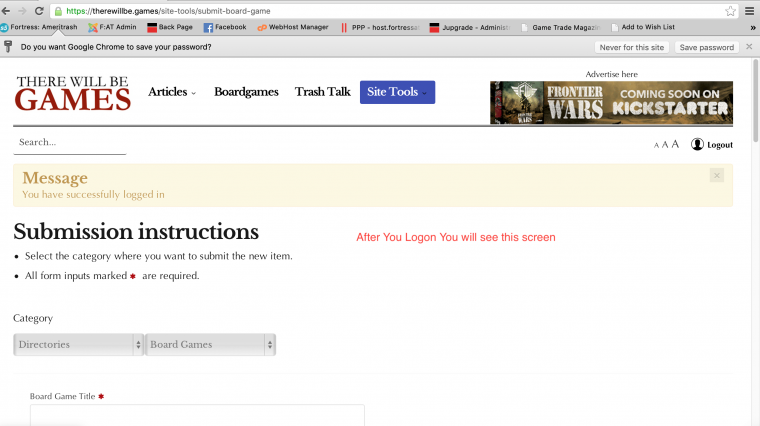Click the browser back arrow
The width and height of the screenshot is (760, 426).
pos(6,11)
